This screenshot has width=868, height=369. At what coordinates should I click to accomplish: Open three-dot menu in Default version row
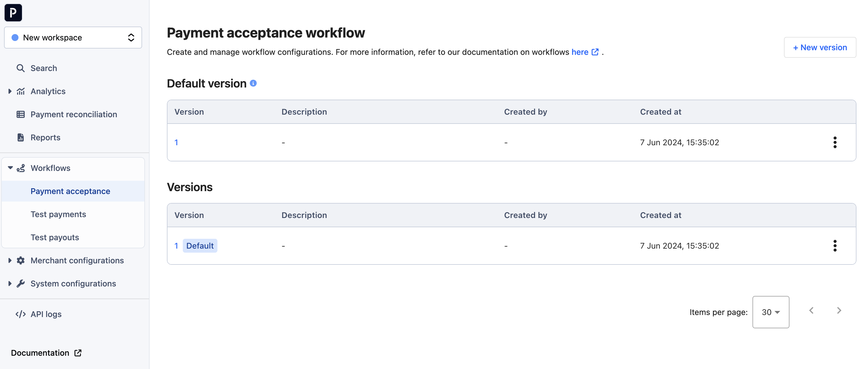[835, 143]
